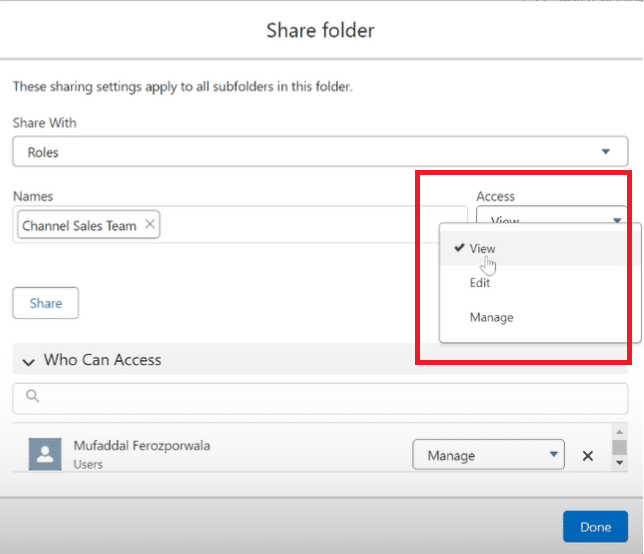Click the Share folder dialog title
Screen dimensions: 644x554
320,31
